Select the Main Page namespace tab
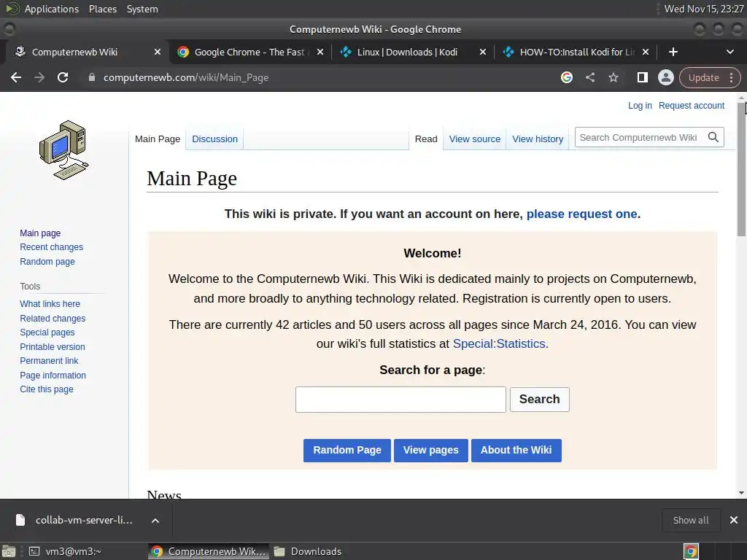Viewport: 747px width, 560px height. coord(158,139)
